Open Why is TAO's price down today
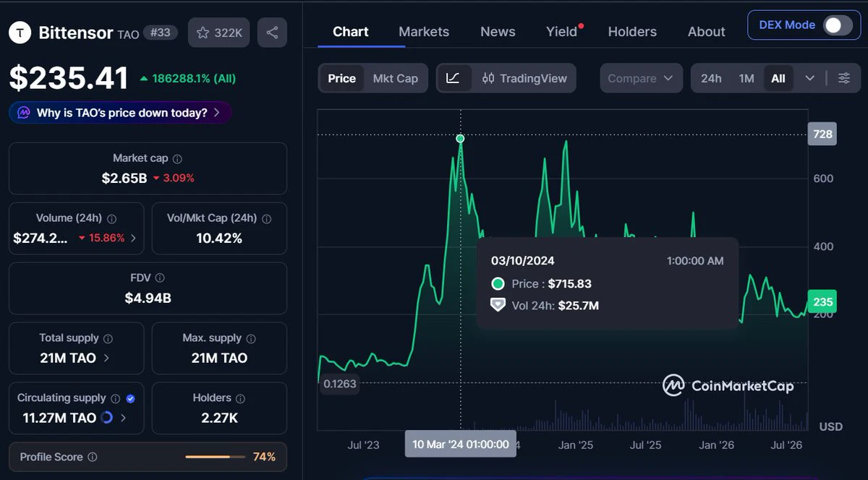Screen dimensions: 868x480 coord(120,113)
